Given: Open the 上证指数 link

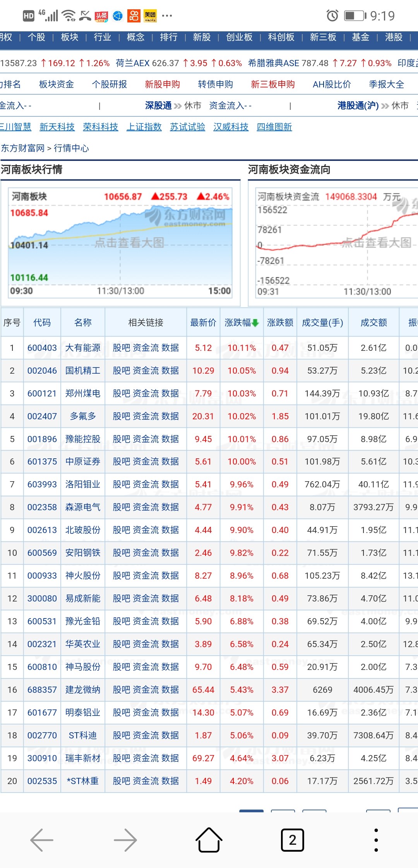Looking at the screenshot, I should tap(144, 127).
